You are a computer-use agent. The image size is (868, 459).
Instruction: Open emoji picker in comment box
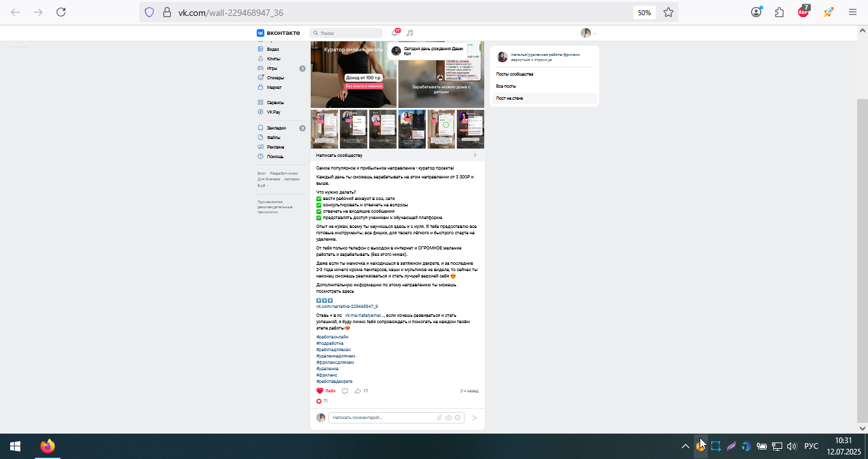click(458, 418)
